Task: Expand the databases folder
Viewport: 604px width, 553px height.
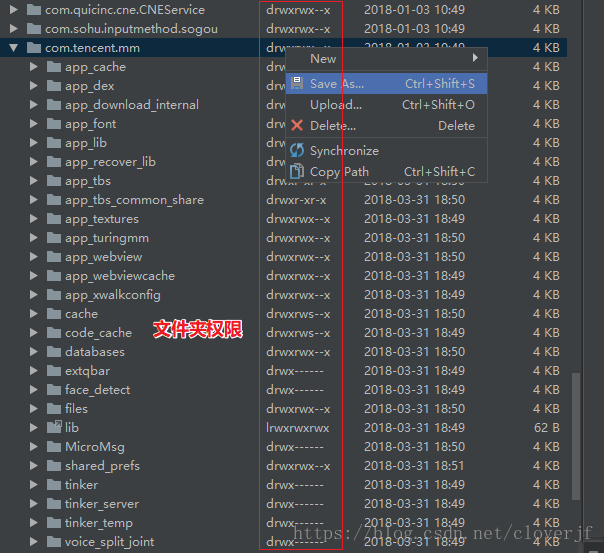Action: [x=34, y=352]
